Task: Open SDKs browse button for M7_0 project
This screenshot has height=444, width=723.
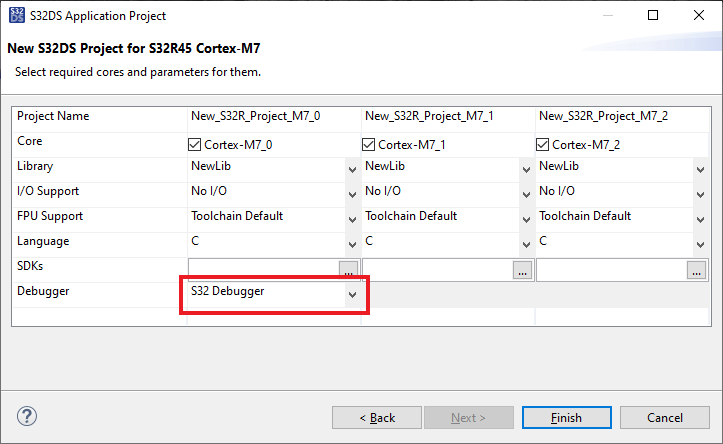Action: (348, 270)
